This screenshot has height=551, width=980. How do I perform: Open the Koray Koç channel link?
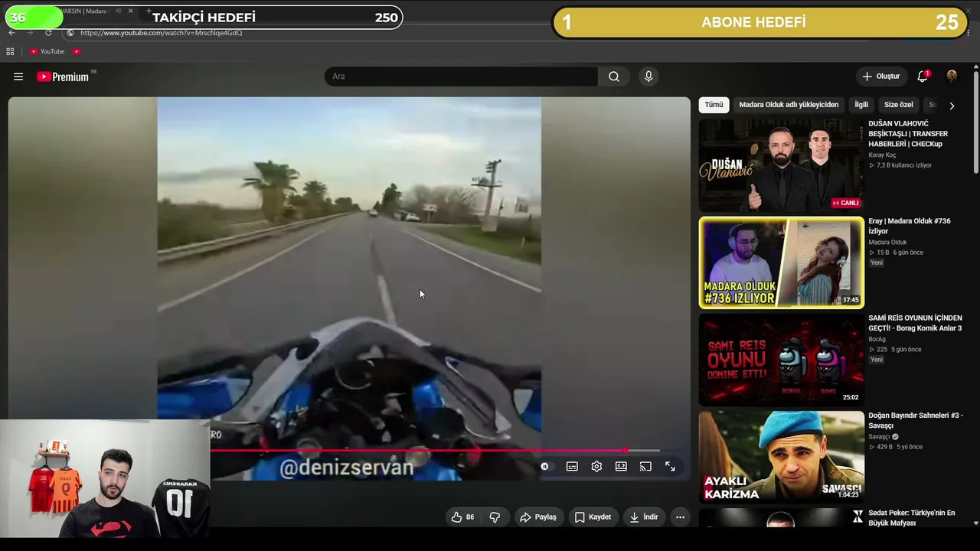point(882,155)
